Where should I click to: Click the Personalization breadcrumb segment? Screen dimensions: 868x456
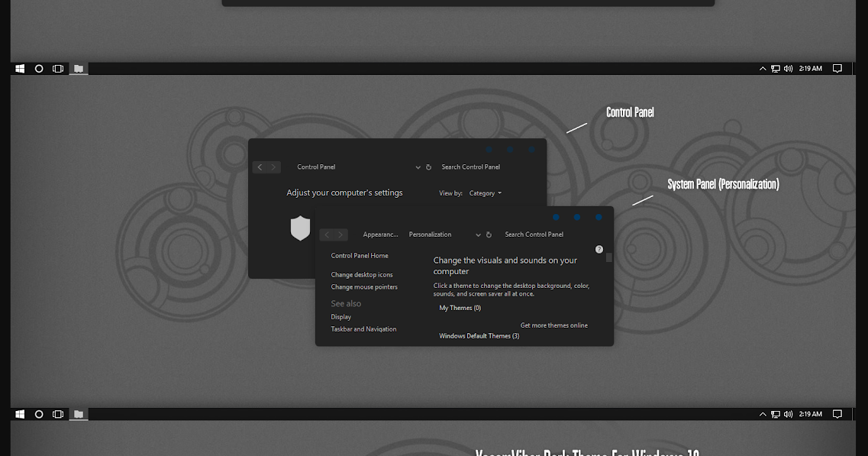pos(430,234)
